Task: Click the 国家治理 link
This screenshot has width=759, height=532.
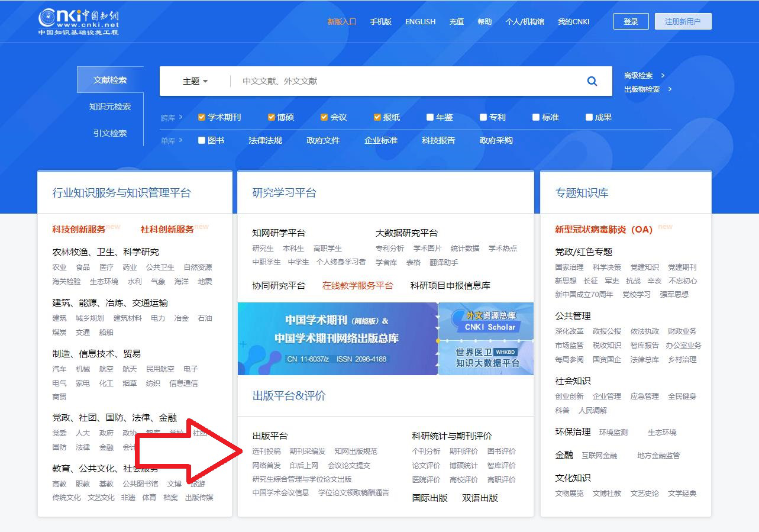Action: 569,267
